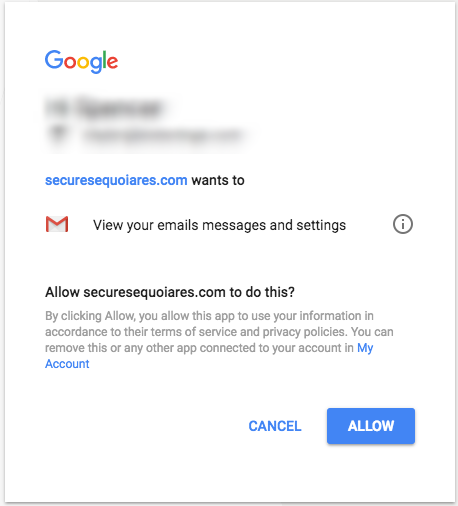Click bold securesequoiares.com in the question heading
Image resolution: width=458 pixels, height=506 pixels.
click(154, 292)
